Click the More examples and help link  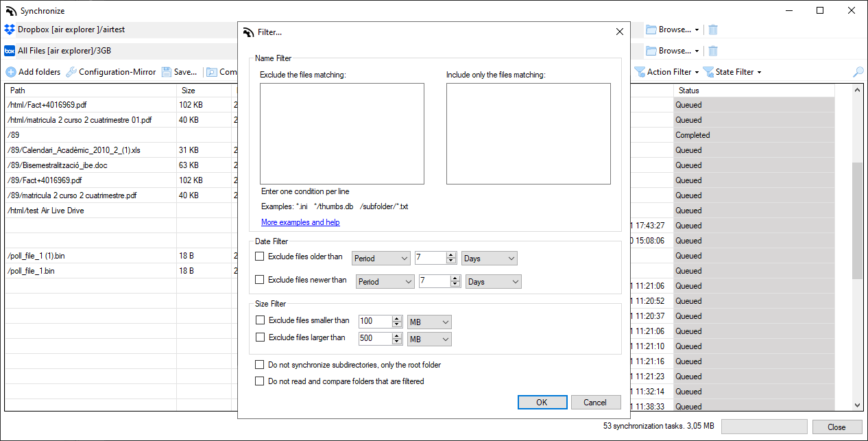[300, 222]
